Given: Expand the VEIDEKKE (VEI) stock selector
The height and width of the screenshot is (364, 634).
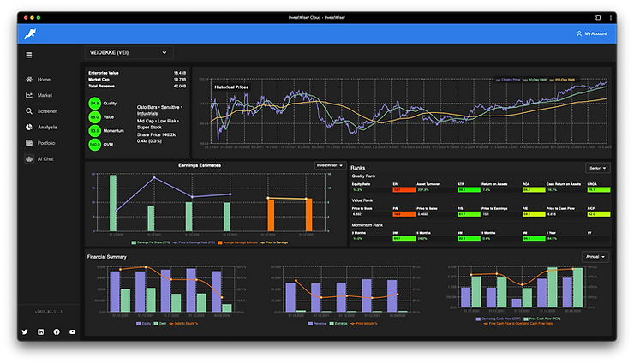Looking at the screenshot, I should pyautogui.click(x=129, y=52).
